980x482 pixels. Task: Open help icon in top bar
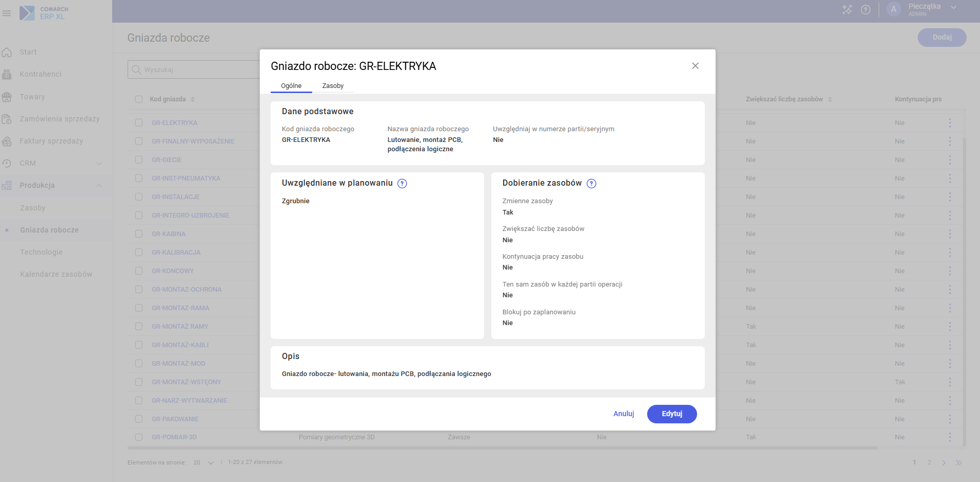point(866,10)
